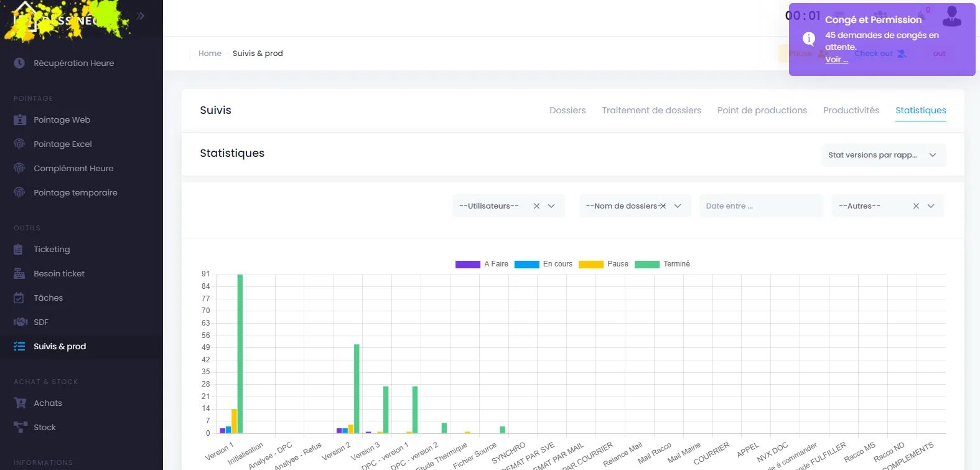Toggle the Pause series in chart legend

[604, 264]
